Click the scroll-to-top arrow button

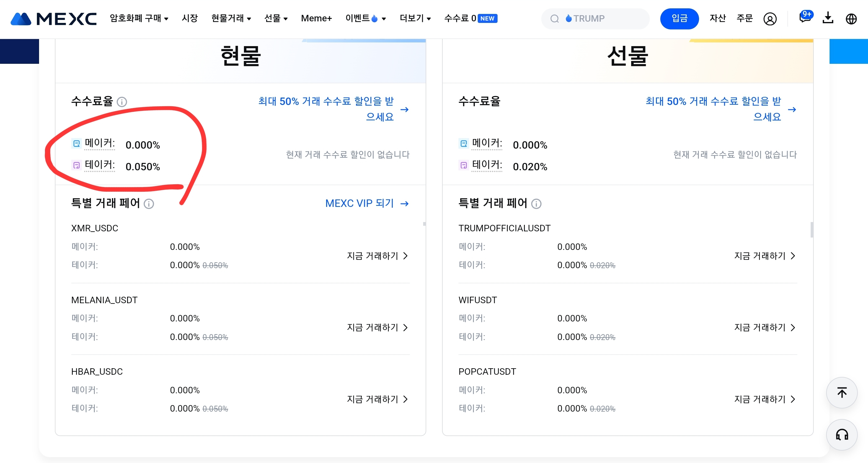(841, 393)
